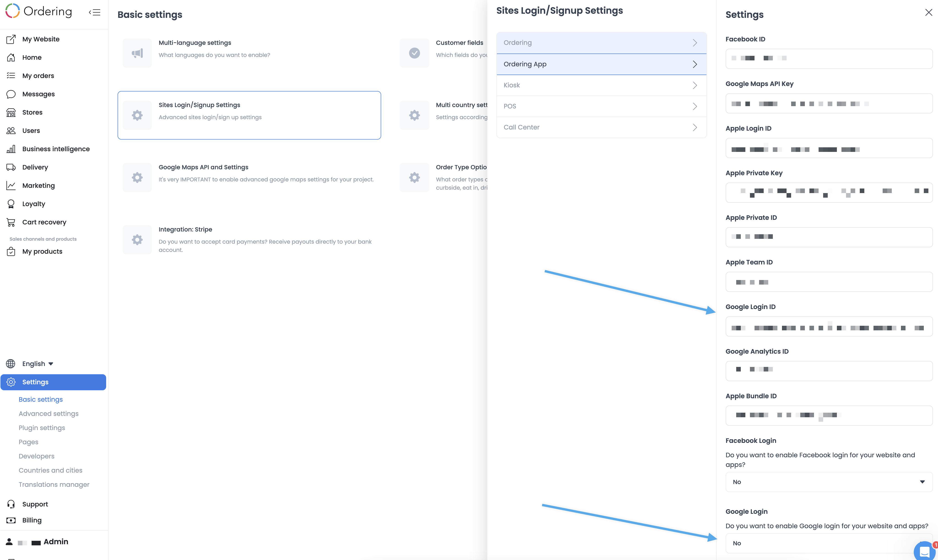Click the Loyalty badge icon
Screen dimensions: 938x560
(11, 204)
